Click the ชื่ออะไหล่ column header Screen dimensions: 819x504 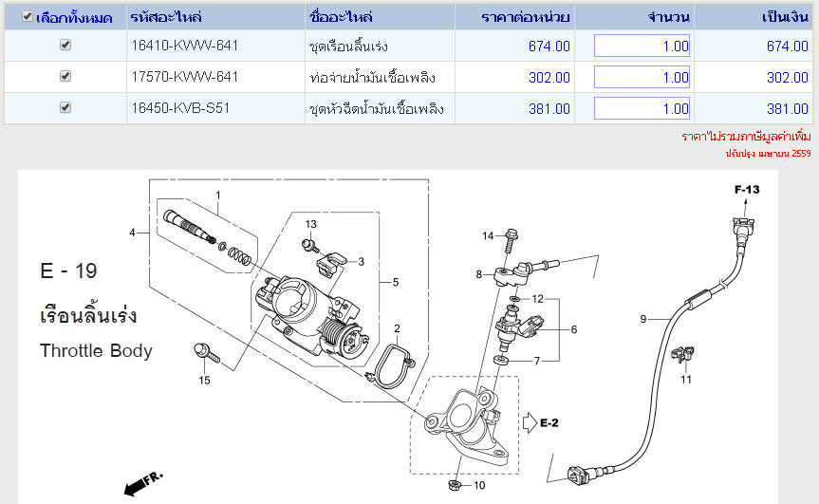tap(341, 17)
